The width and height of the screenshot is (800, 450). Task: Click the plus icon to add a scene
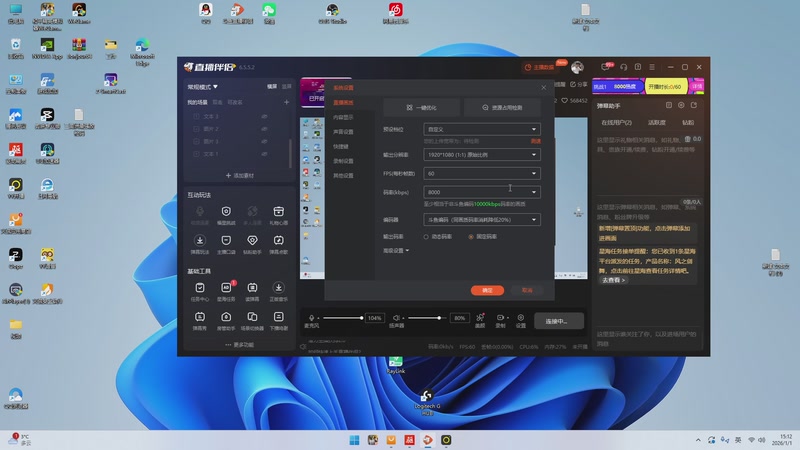pos(286,102)
